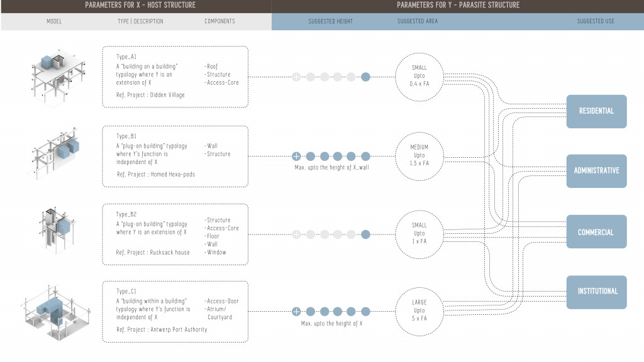Open the Type_C1 building-within-building model
The image size is (644, 362).
click(x=55, y=311)
